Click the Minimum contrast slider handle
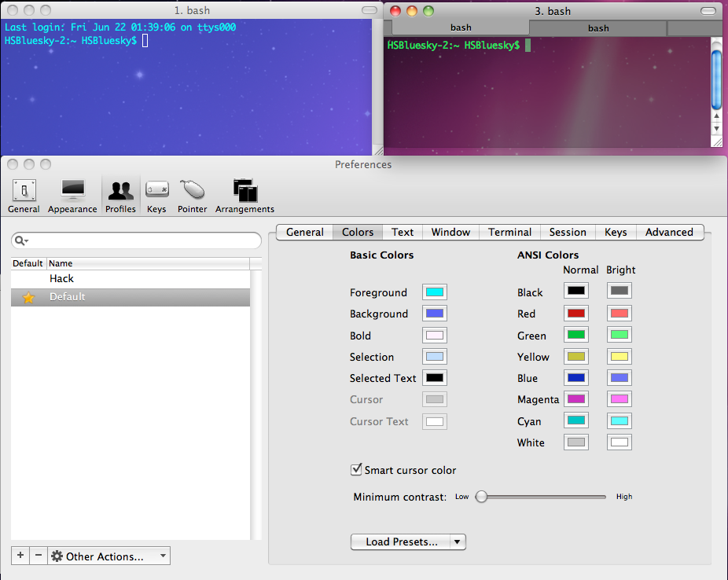The height and width of the screenshot is (580, 728). point(482,497)
